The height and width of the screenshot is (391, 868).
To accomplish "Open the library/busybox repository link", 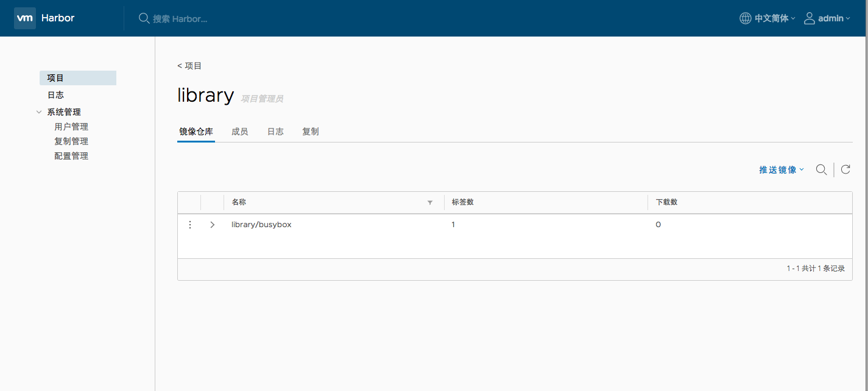I will click(261, 225).
